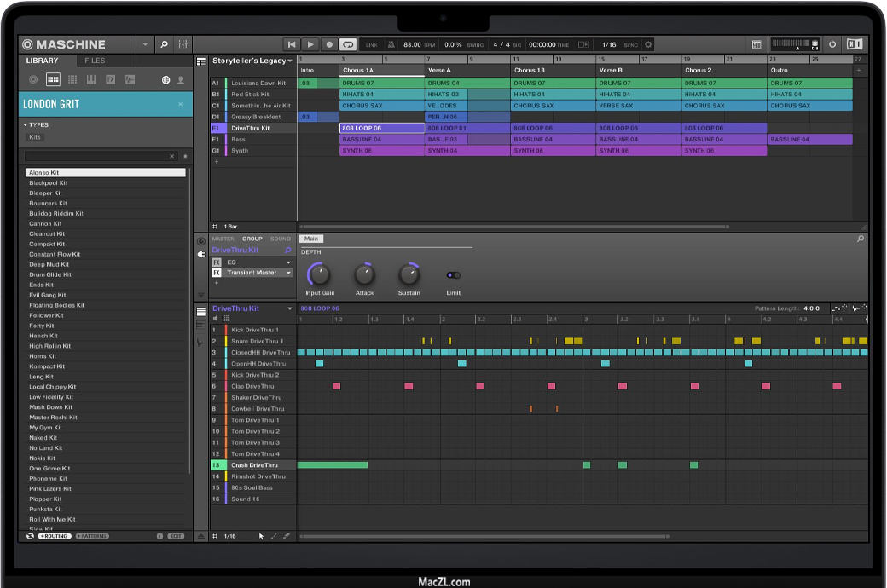This screenshot has width=887, height=588.
Task: Click the Record button in transport
Action: tap(329, 44)
